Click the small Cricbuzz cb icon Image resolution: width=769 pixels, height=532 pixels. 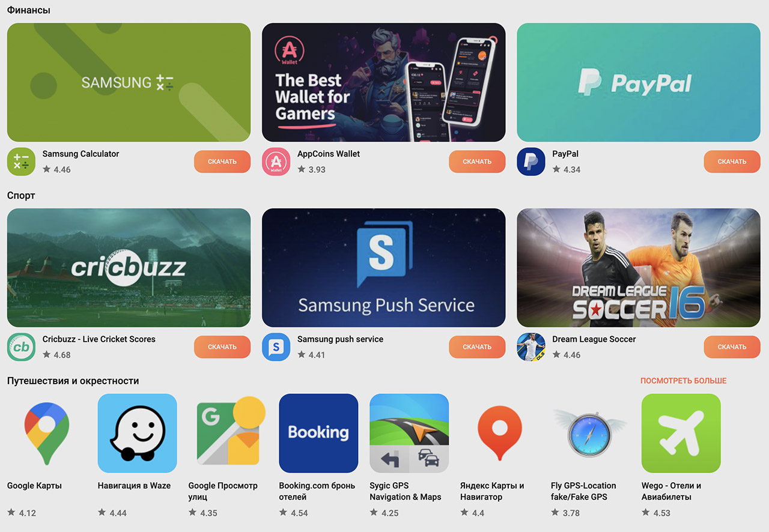[22, 347]
